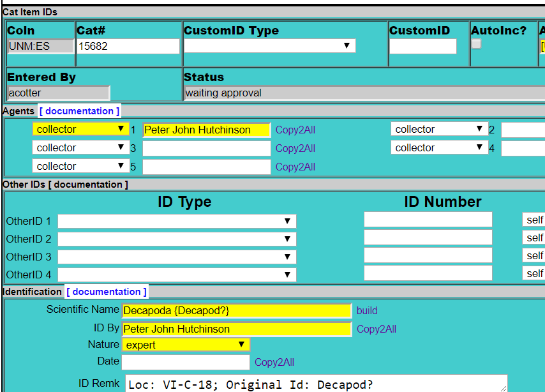Click Copy2All next to ID By
This screenshot has width=545, height=392.
[x=377, y=329]
